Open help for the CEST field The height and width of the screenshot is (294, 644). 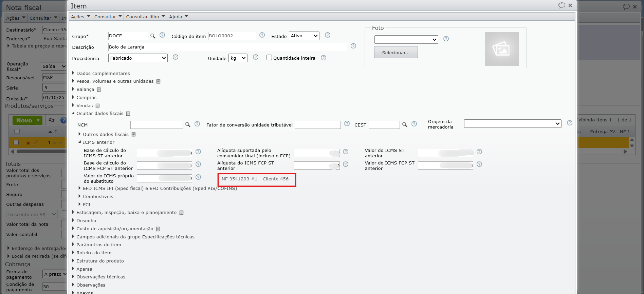point(414,124)
